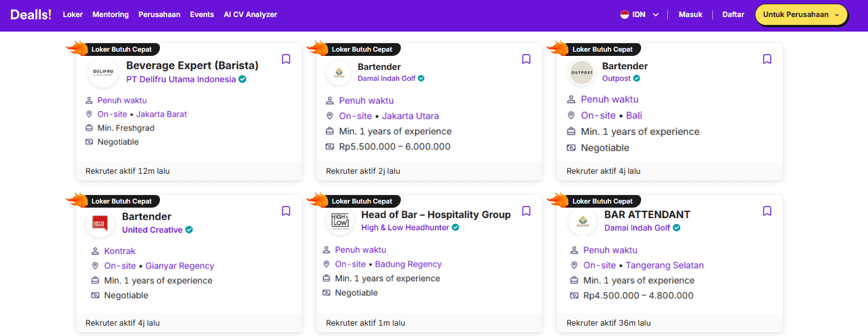Click the Masuk login link
868x336 pixels.
690,15
